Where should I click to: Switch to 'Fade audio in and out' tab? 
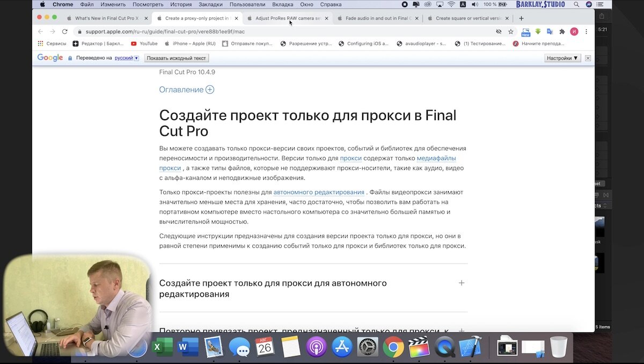[x=377, y=18]
